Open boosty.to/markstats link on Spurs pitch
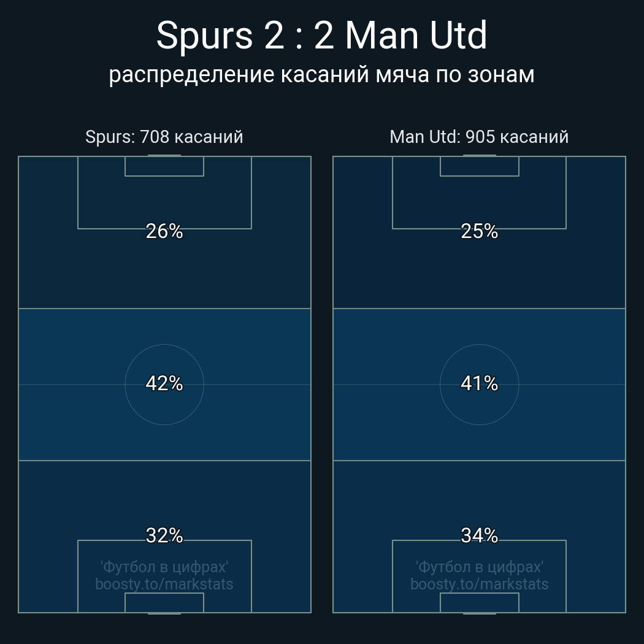644x644 pixels. tap(164, 585)
